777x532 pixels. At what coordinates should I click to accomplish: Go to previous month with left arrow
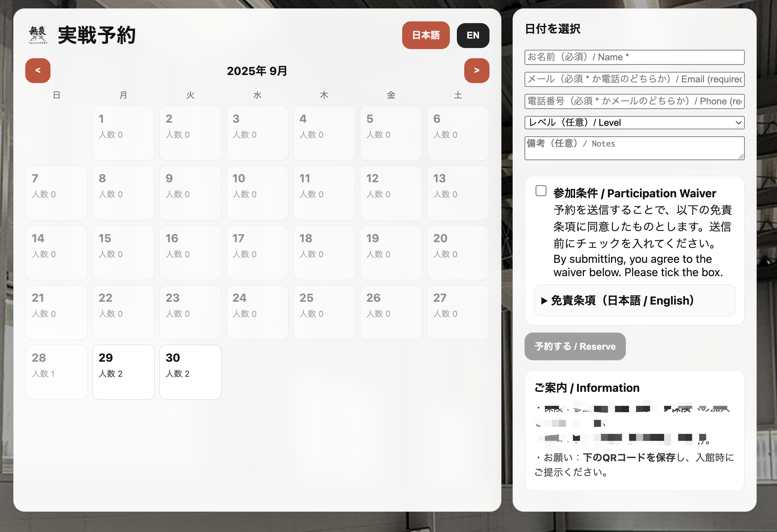[38, 70]
